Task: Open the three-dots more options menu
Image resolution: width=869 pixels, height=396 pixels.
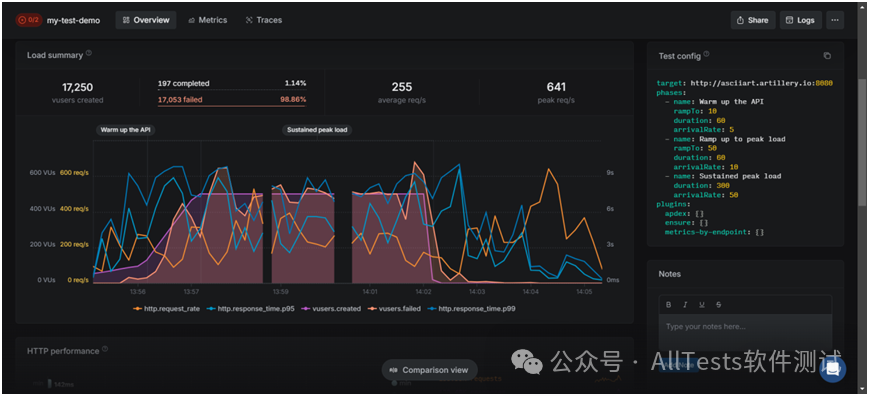Action: (835, 20)
